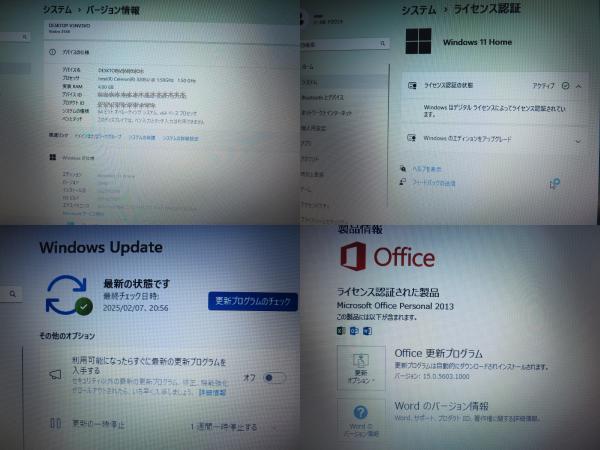
Task: Click the Microsoft Office Personal 2013 text
Action: 395,306
